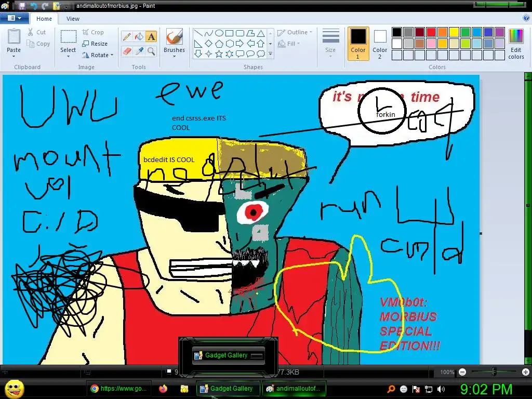Pick the lime green color swatch
Screen dimensions: 532x399
(x=465, y=44)
